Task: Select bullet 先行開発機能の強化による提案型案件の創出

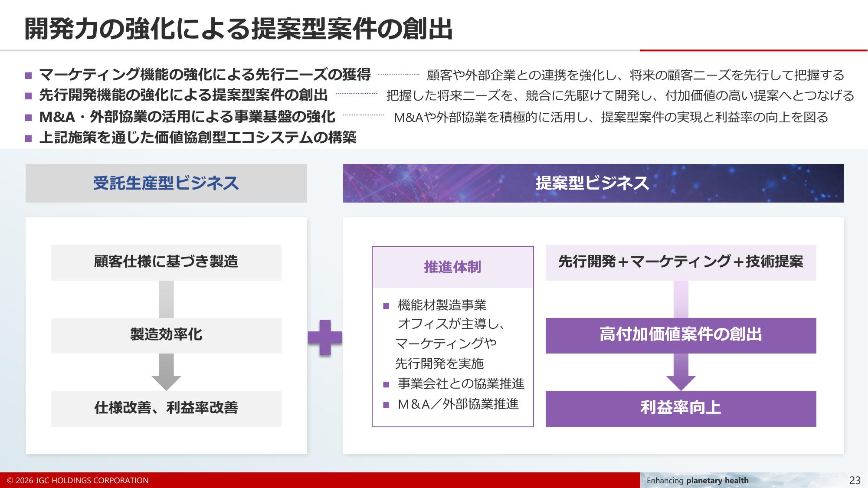Action: tap(183, 95)
